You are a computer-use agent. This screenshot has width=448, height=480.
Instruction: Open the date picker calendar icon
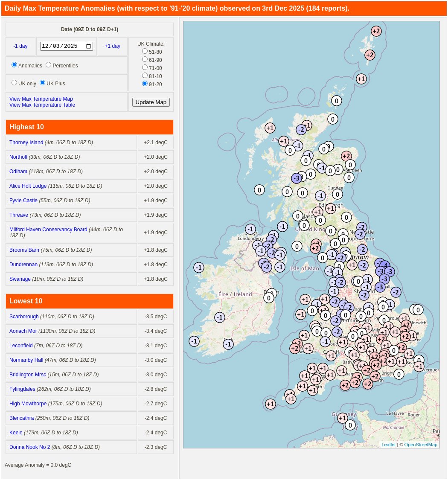[88, 46]
